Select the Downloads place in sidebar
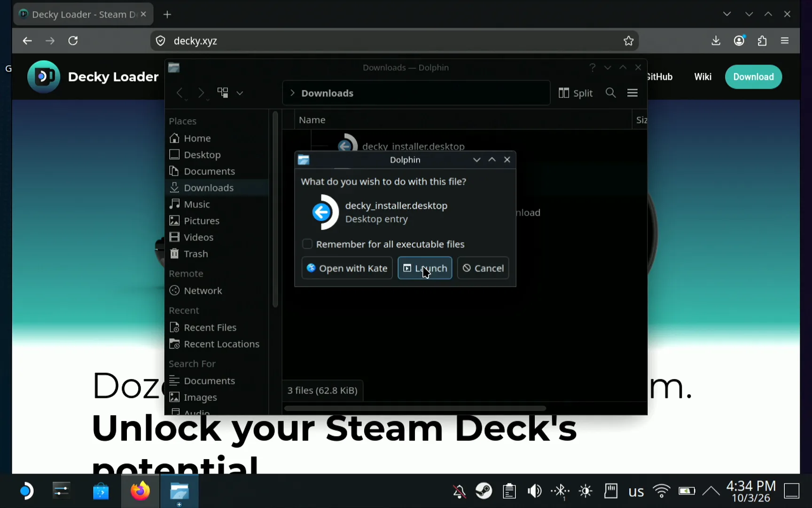 (217, 188)
